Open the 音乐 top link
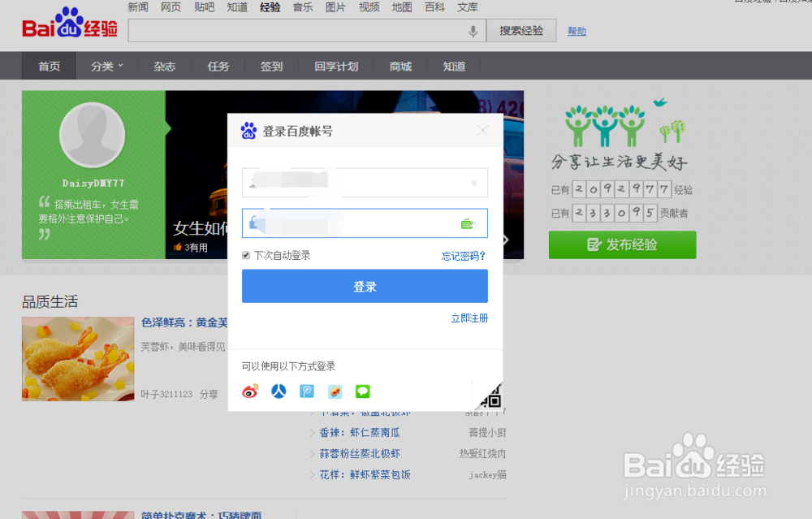 [303, 7]
